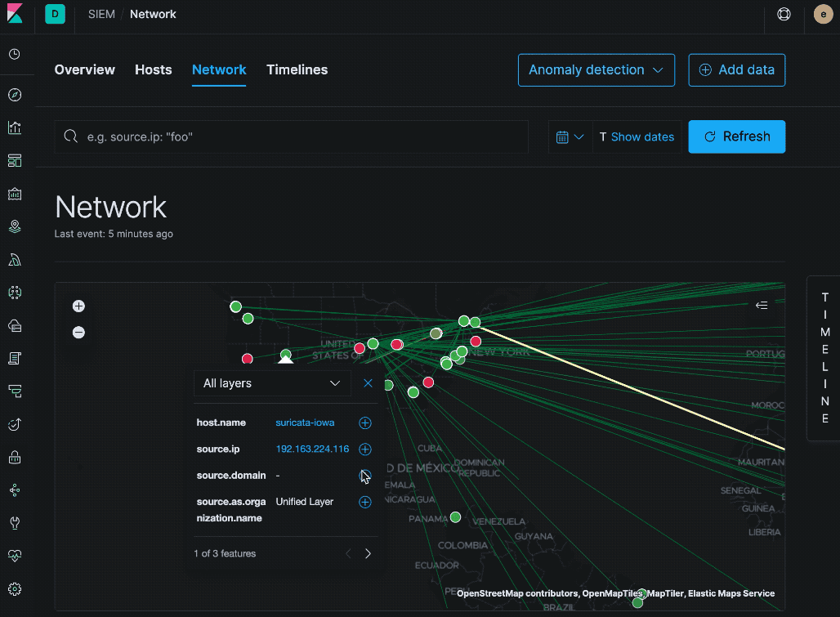Click the Refresh button

[x=736, y=136]
